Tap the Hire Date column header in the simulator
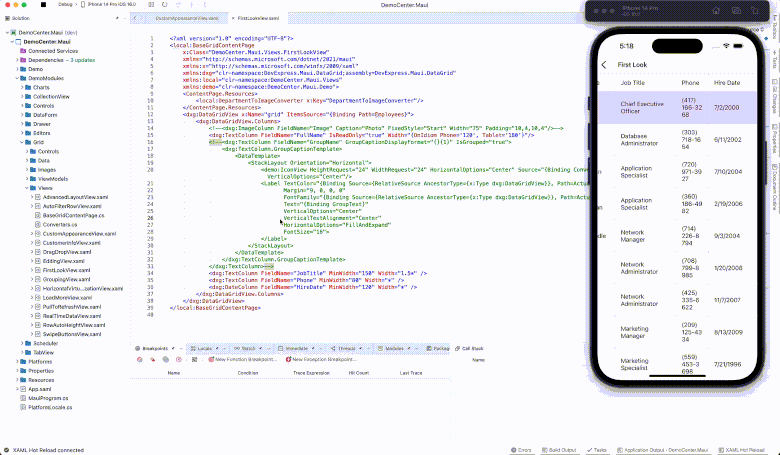The image size is (780, 455). tap(727, 83)
